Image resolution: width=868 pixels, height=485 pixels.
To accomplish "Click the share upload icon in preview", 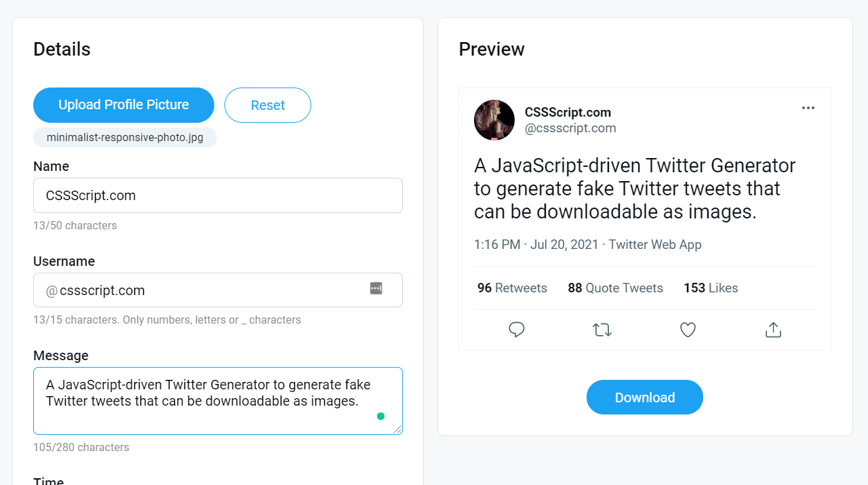I will point(773,330).
